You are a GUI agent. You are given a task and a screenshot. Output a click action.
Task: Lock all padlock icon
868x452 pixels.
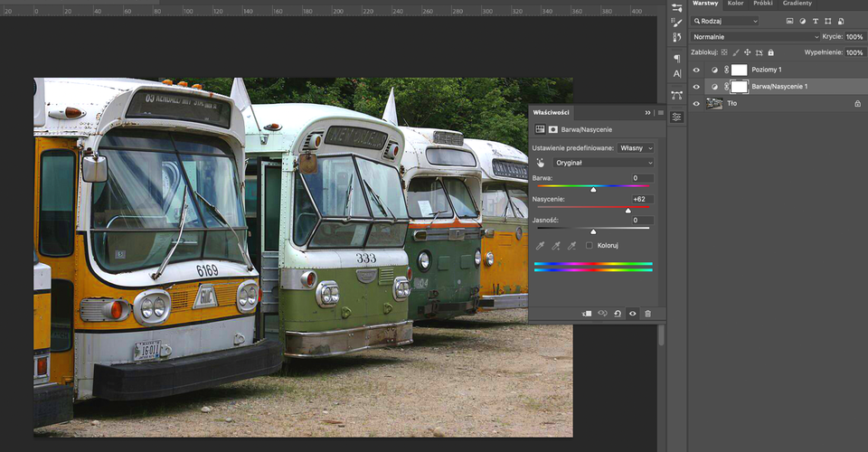tap(770, 52)
